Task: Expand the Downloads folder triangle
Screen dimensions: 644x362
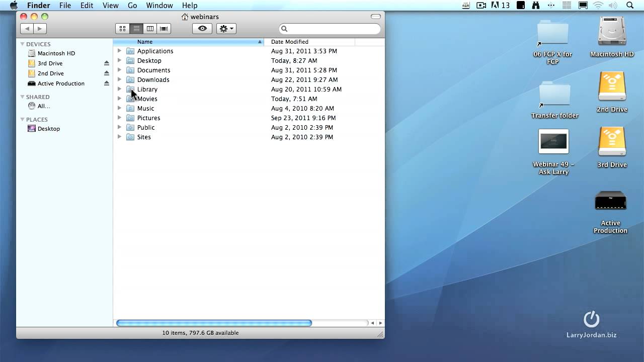Action: (119, 79)
